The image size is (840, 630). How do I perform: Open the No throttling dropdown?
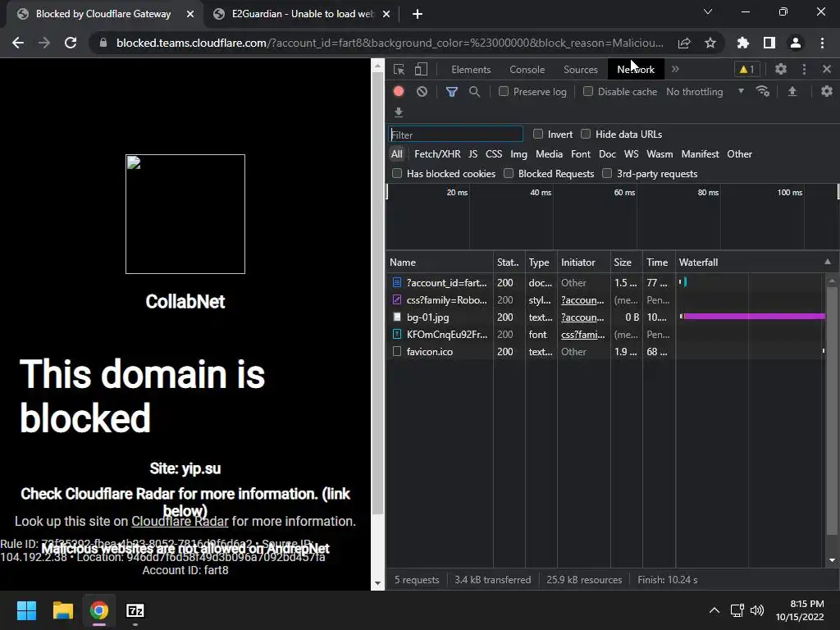pyautogui.click(x=705, y=92)
